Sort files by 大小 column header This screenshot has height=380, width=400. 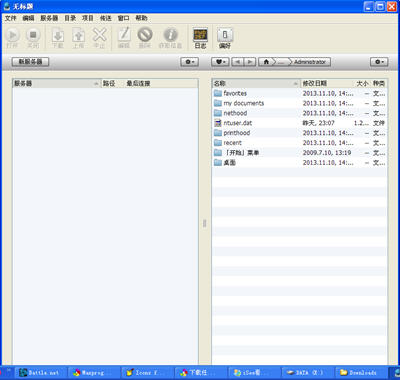pos(362,83)
